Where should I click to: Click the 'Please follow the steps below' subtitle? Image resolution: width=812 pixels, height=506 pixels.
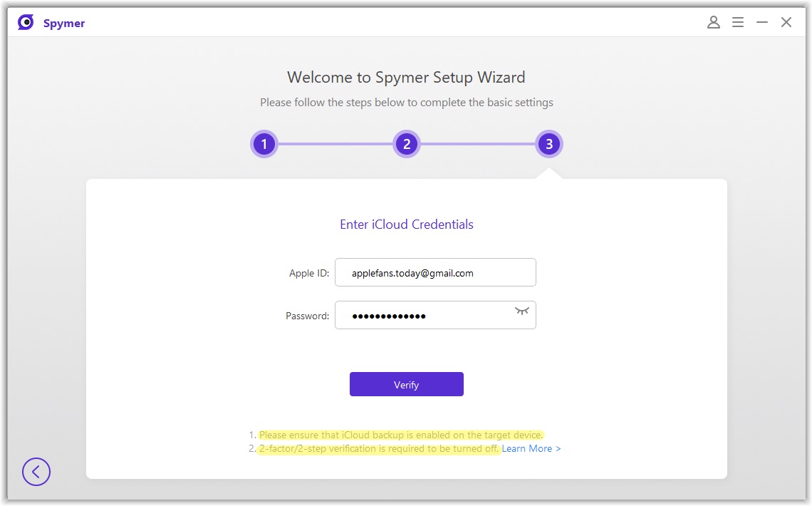coord(407,103)
